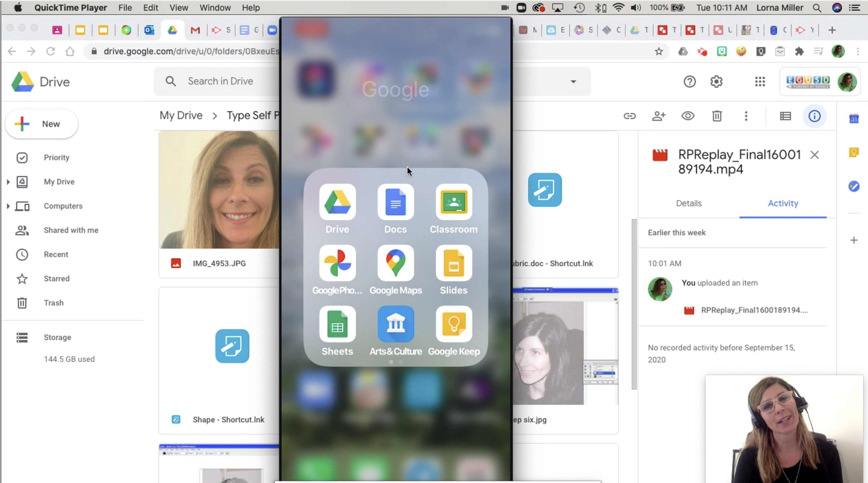Open the Google apps grid launcher
This screenshot has height=483, width=868.
(760, 82)
